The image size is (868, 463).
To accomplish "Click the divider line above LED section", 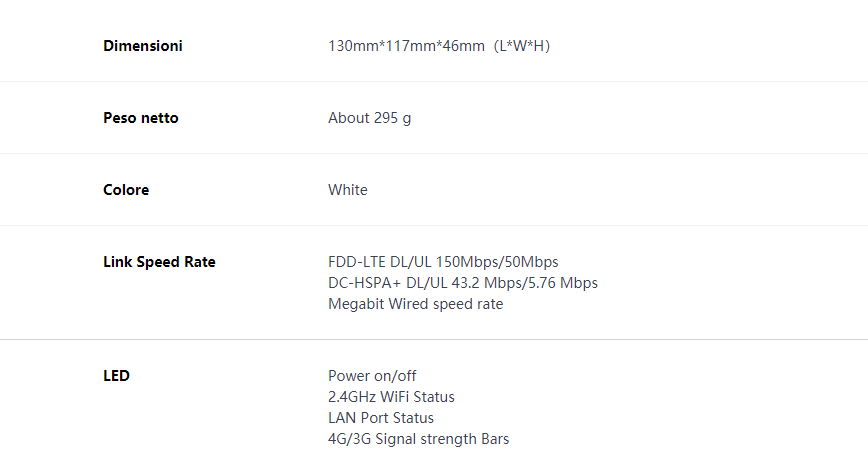I will click(434, 339).
